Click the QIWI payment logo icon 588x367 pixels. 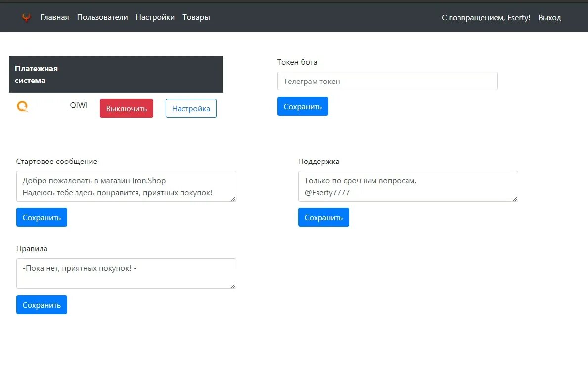(22, 106)
